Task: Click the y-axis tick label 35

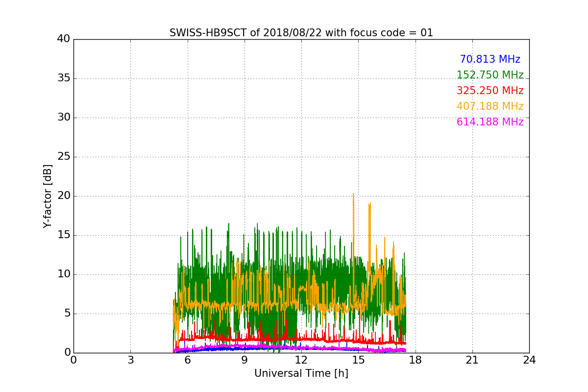Action: point(64,78)
